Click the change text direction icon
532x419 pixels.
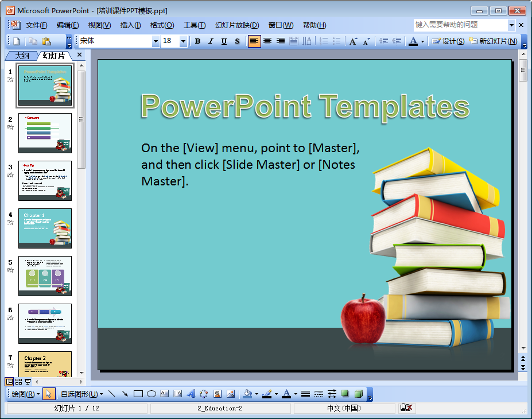pyautogui.click(x=306, y=41)
